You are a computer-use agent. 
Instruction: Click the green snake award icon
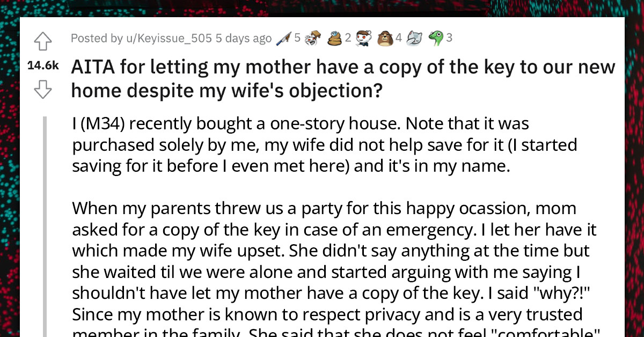coord(436,38)
